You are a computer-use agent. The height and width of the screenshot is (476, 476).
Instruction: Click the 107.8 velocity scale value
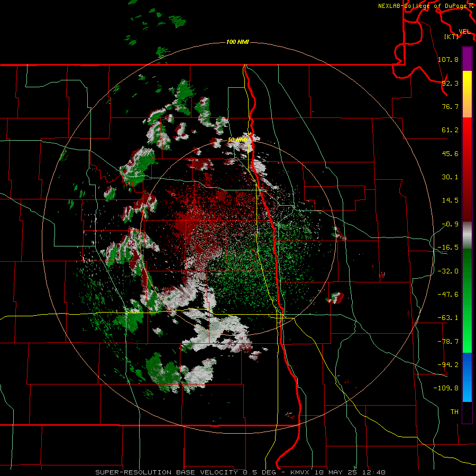pos(448,59)
